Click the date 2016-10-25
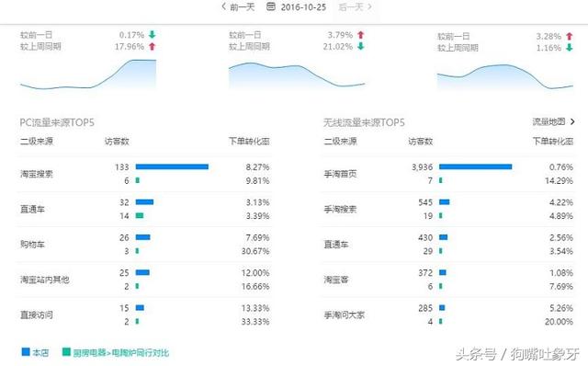This screenshot has height=366, width=588. [x=303, y=7]
